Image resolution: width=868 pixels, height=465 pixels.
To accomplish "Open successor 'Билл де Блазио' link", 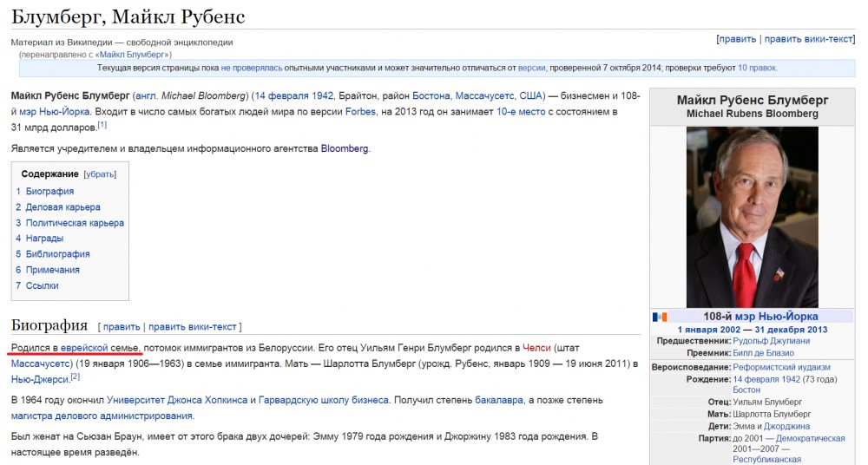I will tap(763, 353).
